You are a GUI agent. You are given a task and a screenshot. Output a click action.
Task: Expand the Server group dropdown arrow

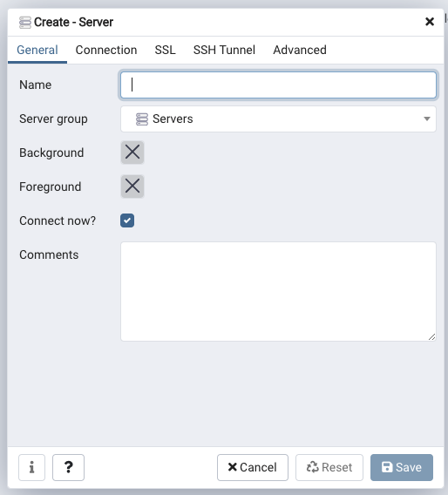pos(427,119)
